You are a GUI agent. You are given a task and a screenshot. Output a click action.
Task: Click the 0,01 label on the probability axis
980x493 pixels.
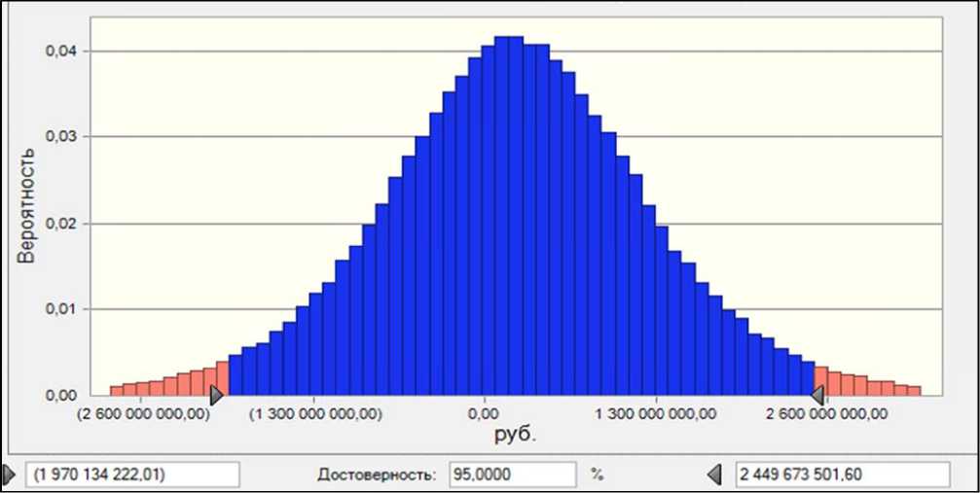(60, 309)
